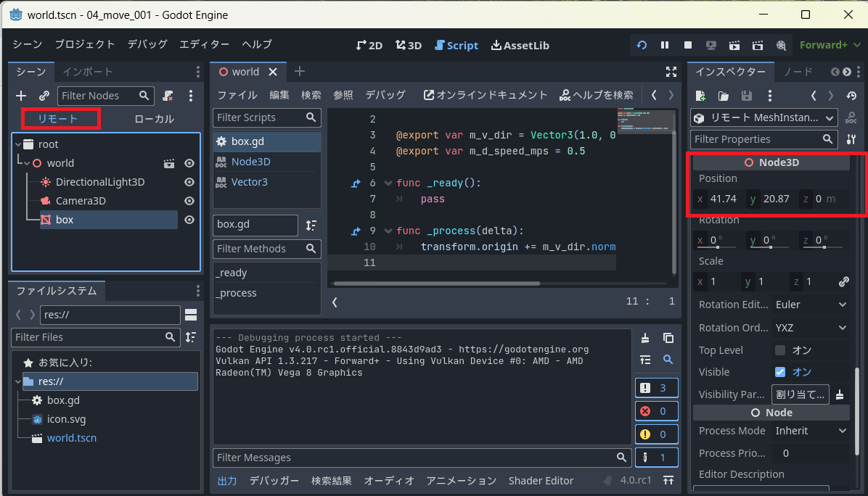This screenshot has width=868, height=496.
Task: Open the デバッグ main menu
Action: click(147, 44)
